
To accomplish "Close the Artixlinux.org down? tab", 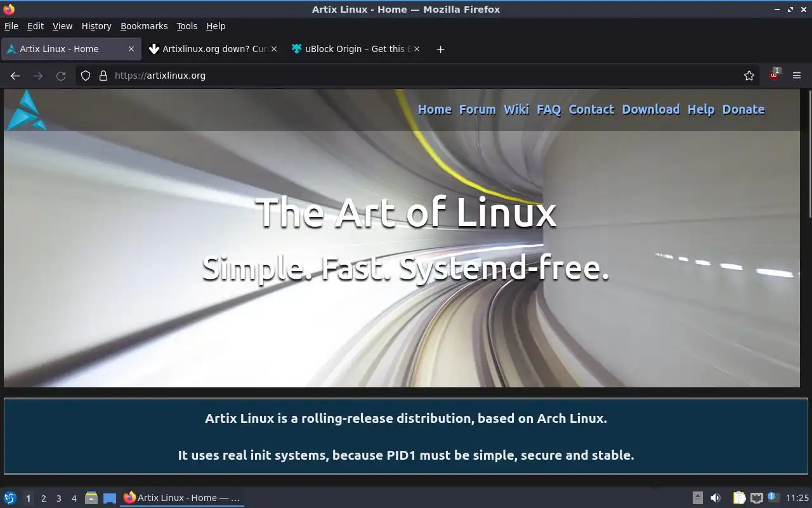I will [274, 49].
